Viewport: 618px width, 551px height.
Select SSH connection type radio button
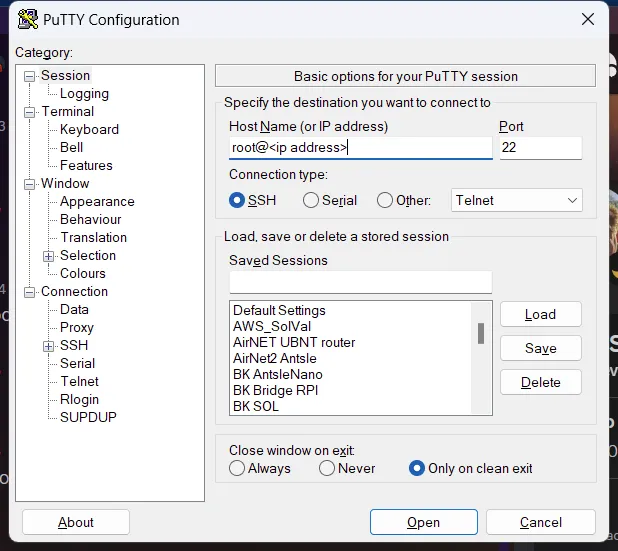coord(237,200)
